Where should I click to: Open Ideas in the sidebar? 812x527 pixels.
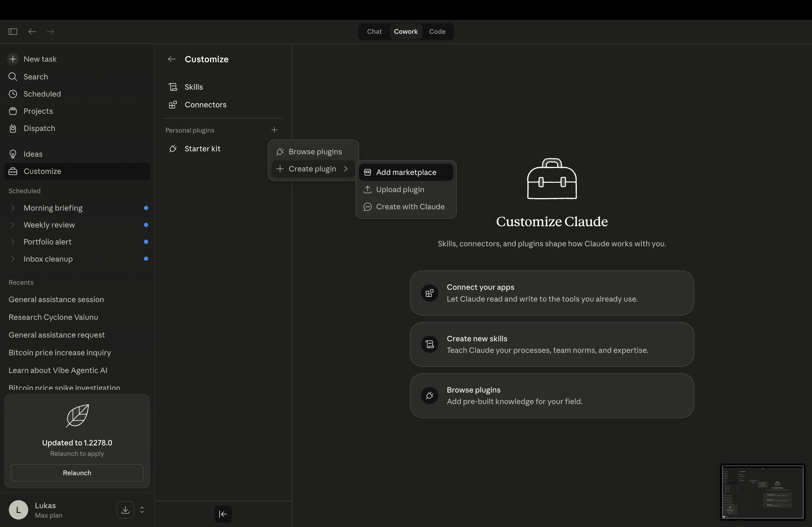33,154
